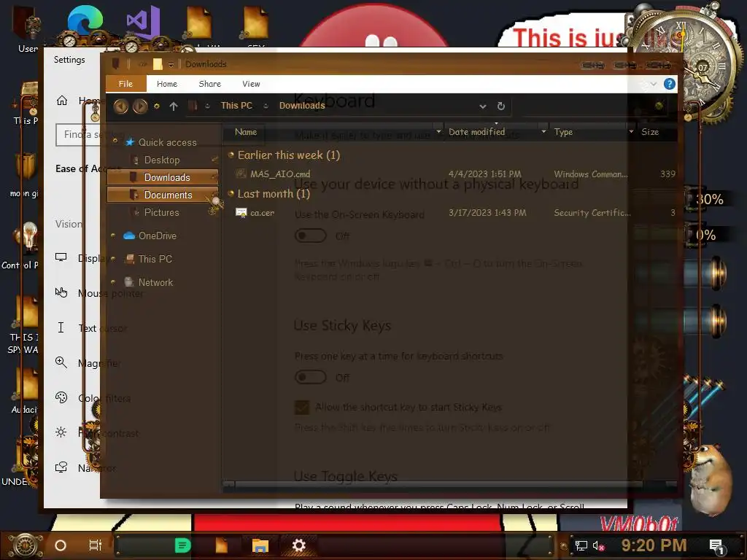Viewport: 747px width, 560px height.
Task: Toggle the On-Screen Keyboard switch in Settings
Action: (311, 236)
